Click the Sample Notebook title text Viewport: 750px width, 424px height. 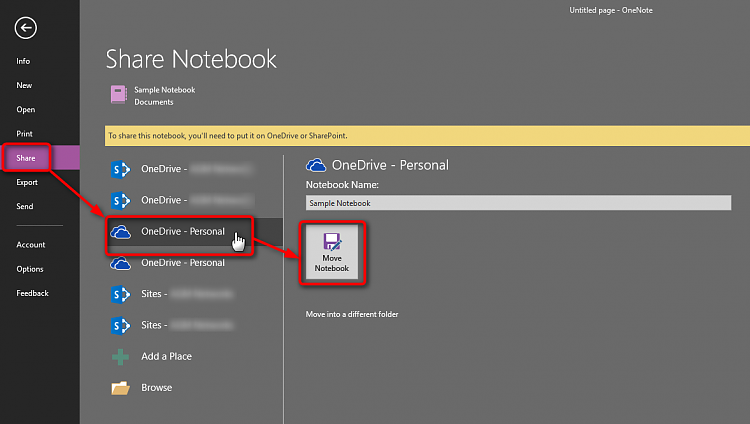tap(165, 90)
